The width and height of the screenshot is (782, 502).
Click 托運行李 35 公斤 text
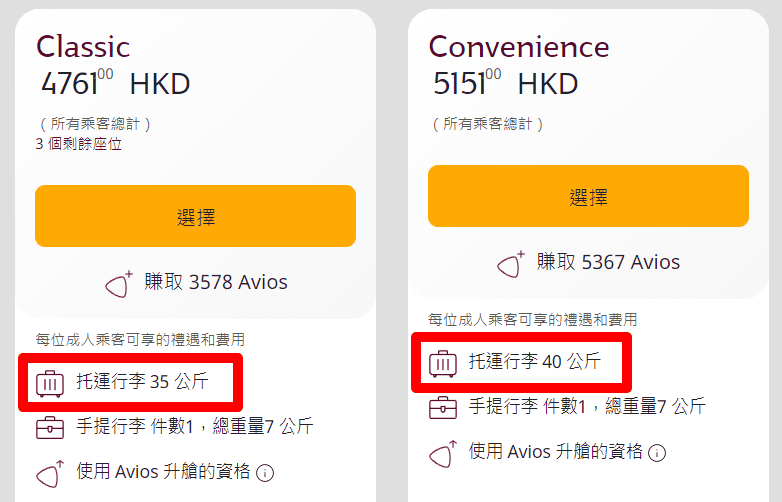click(x=142, y=381)
